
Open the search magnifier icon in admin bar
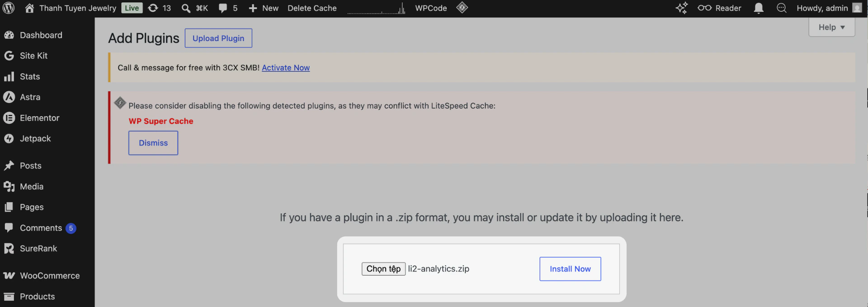[x=186, y=8]
